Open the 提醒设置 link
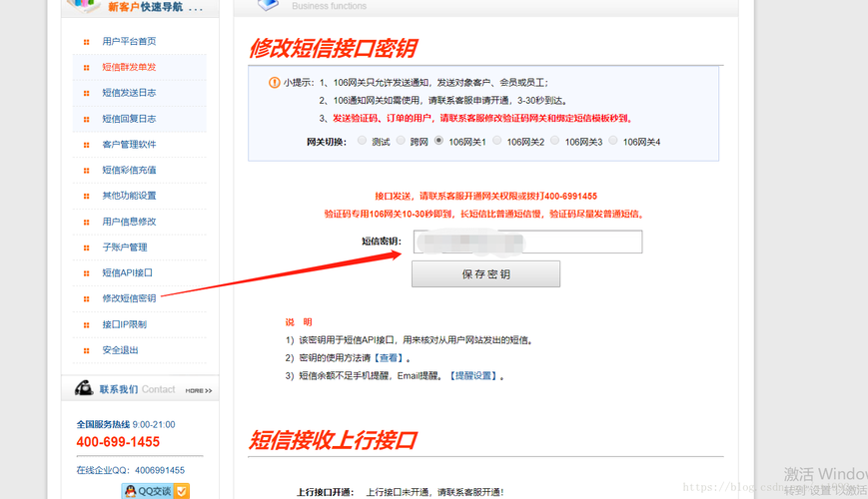The height and width of the screenshot is (499, 868). 473,376
